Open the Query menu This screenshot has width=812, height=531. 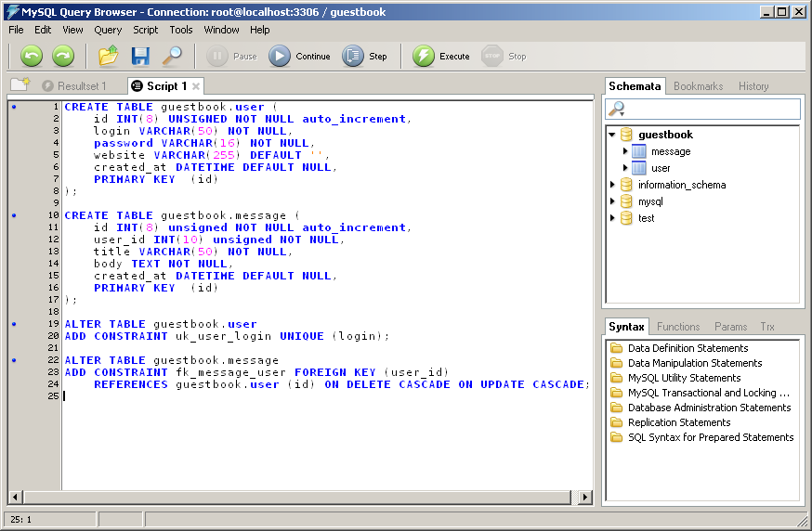coord(108,30)
